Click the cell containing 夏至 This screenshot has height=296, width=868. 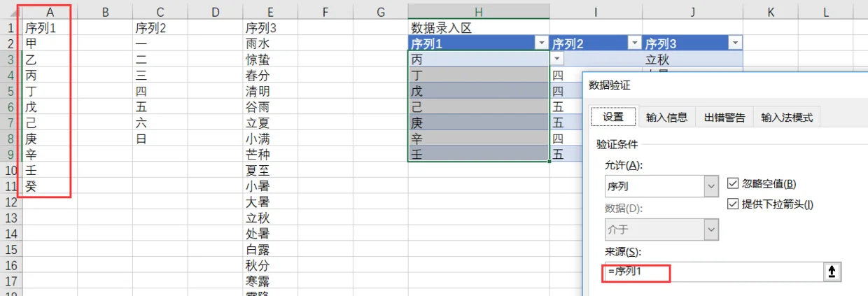coord(270,170)
